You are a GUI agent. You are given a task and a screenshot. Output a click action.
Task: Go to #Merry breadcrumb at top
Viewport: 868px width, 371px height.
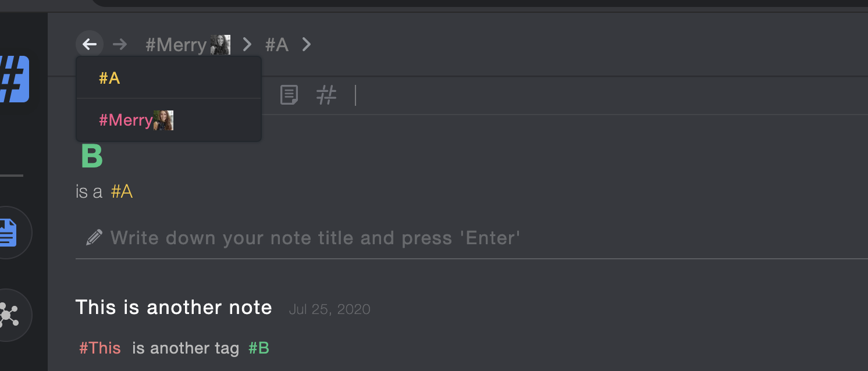pos(187,45)
